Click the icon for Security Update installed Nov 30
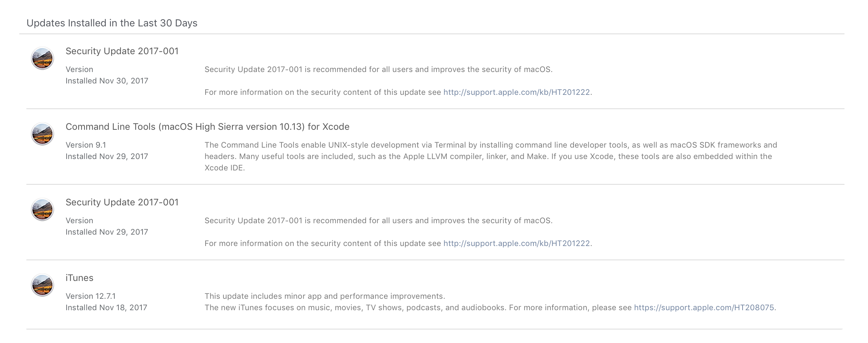Image resolution: width=868 pixels, height=343 pixels. pos(42,58)
